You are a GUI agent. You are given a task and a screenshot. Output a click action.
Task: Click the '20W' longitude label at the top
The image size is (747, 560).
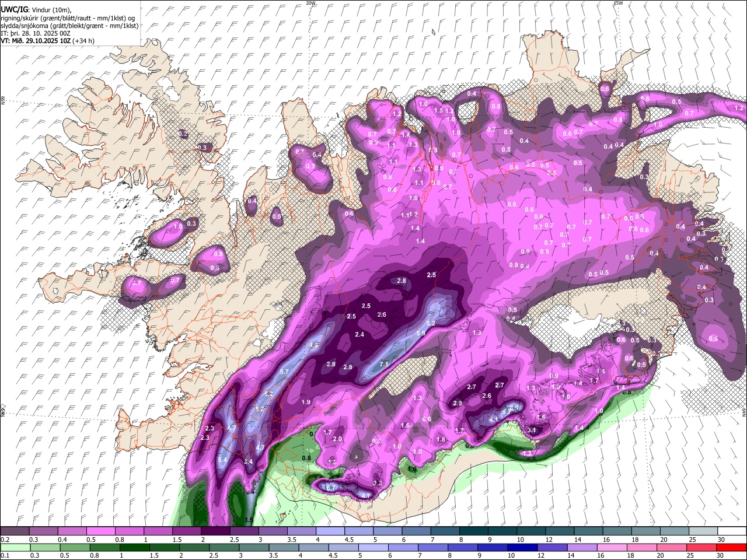[x=310, y=3]
